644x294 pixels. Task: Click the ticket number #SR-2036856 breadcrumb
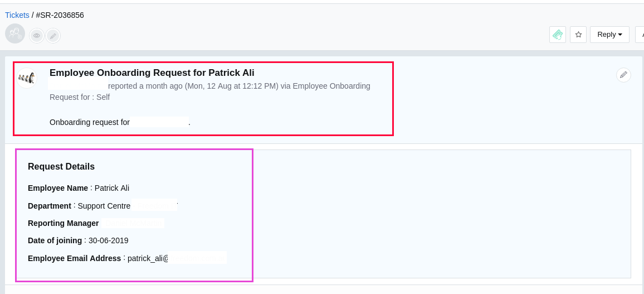pyautogui.click(x=60, y=15)
